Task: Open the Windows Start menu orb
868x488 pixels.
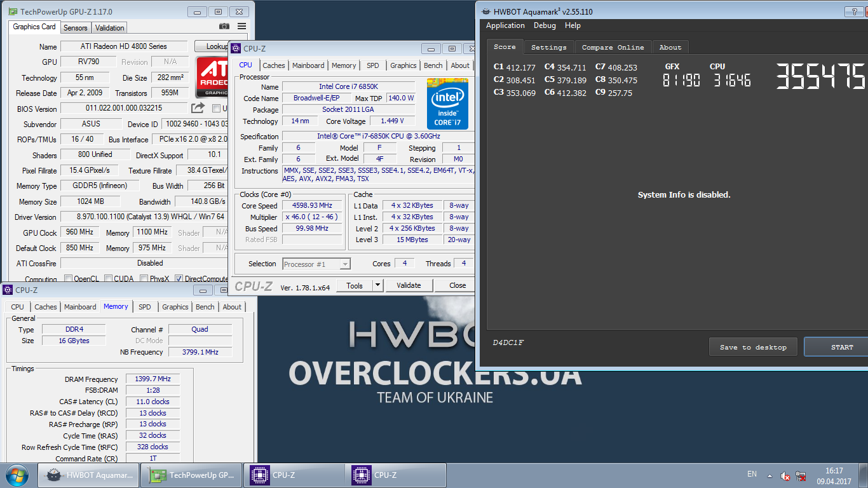Action: [17, 475]
